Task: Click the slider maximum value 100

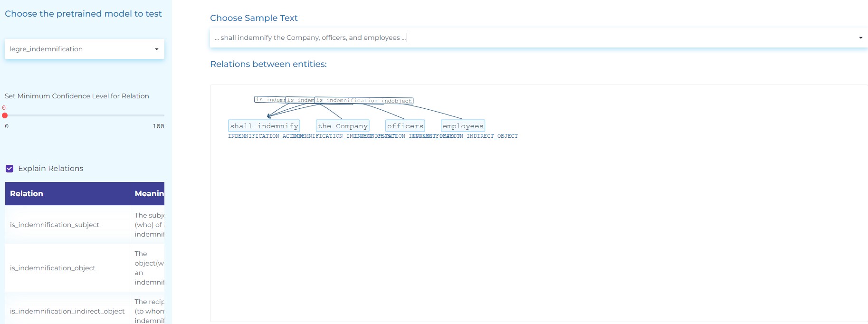Action: pos(158,126)
